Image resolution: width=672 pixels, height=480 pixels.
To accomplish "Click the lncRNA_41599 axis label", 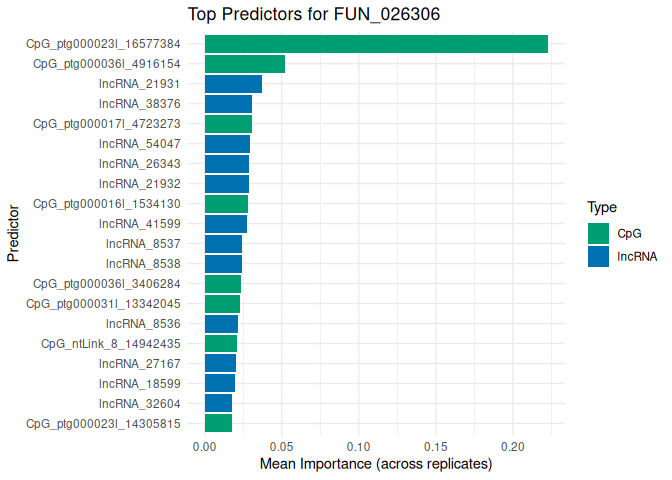I will pos(140,224).
